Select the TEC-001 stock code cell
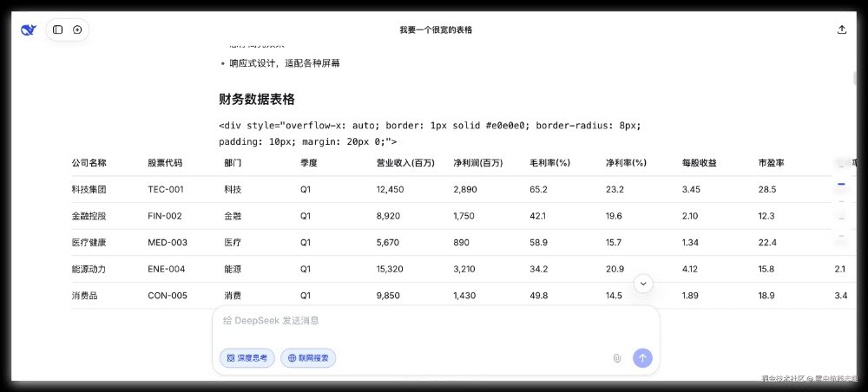This screenshot has height=392, width=868. point(166,189)
